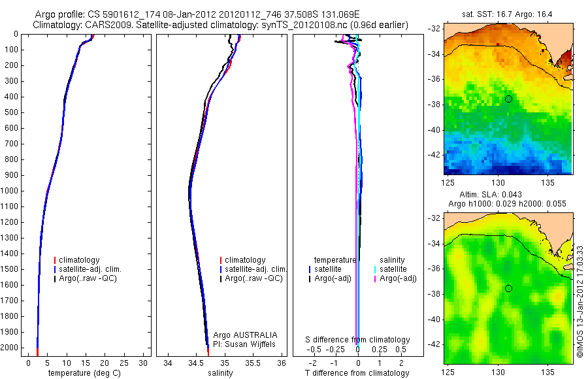Click the depth tick label '1500'

pos(11,269)
